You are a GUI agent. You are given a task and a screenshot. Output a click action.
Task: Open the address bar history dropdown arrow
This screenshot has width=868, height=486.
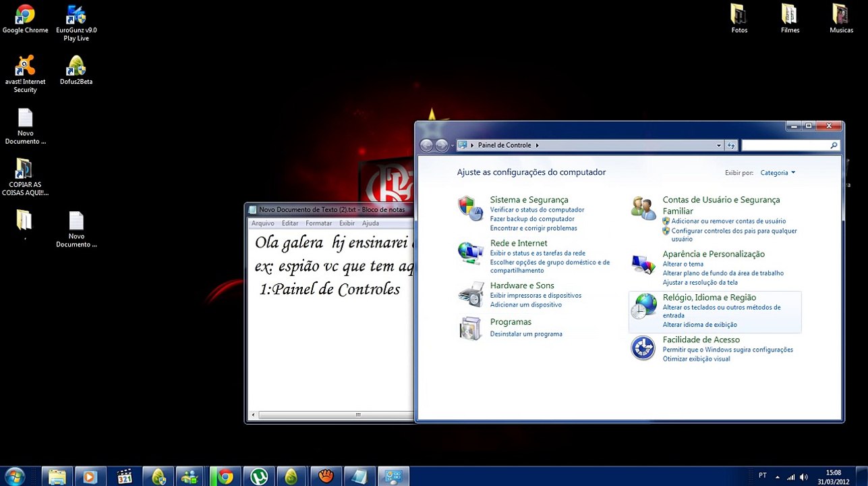(718, 146)
